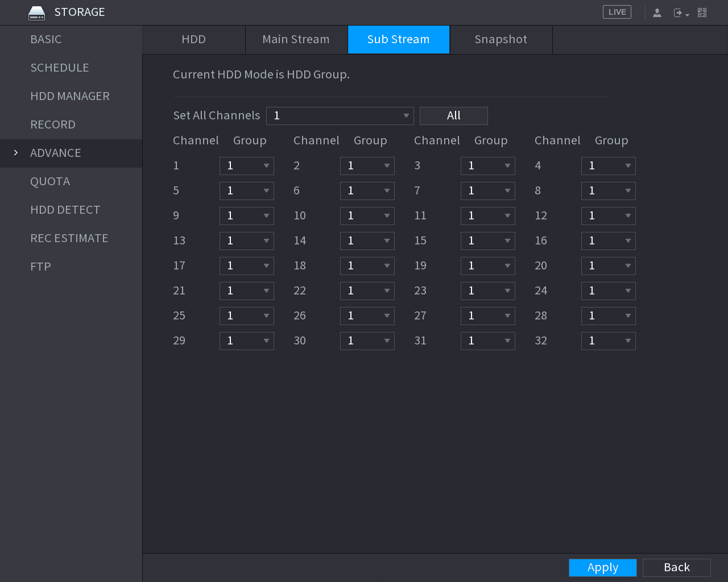This screenshot has height=582, width=728.
Task: Select ADVANCE in sidebar
Action: tap(71, 153)
